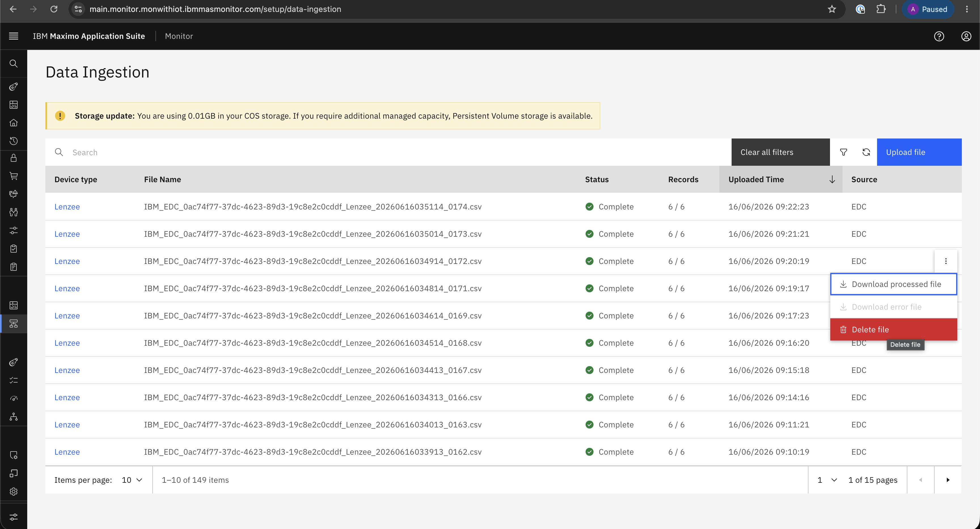
Task: Select the highlighted hierarchy setup sidebar icon
Action: 14,324
